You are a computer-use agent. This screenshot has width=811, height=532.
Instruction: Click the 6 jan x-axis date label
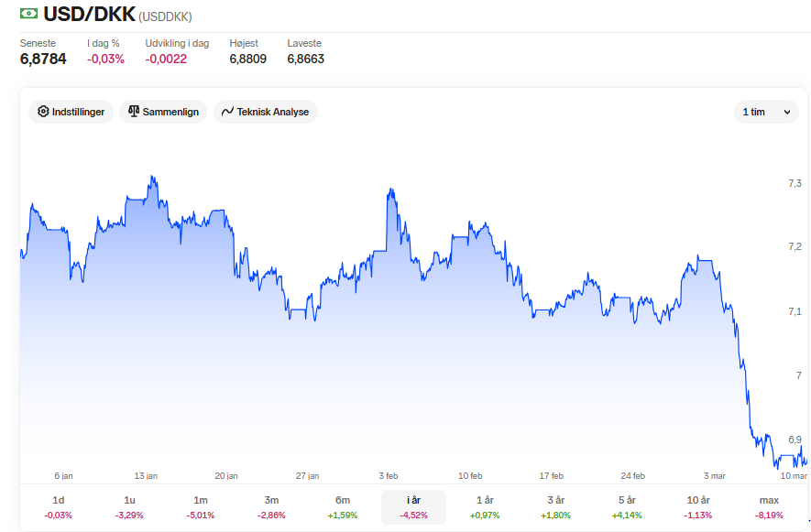click(x=63, y=475)
